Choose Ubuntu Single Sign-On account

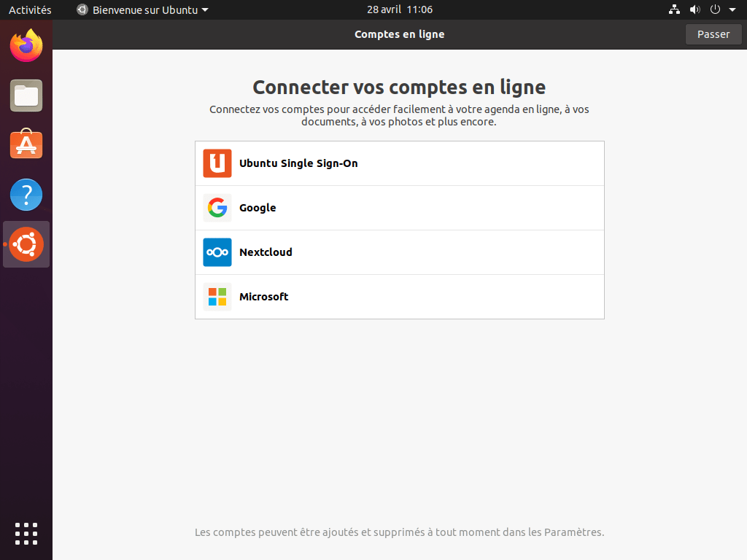[400, 163]
